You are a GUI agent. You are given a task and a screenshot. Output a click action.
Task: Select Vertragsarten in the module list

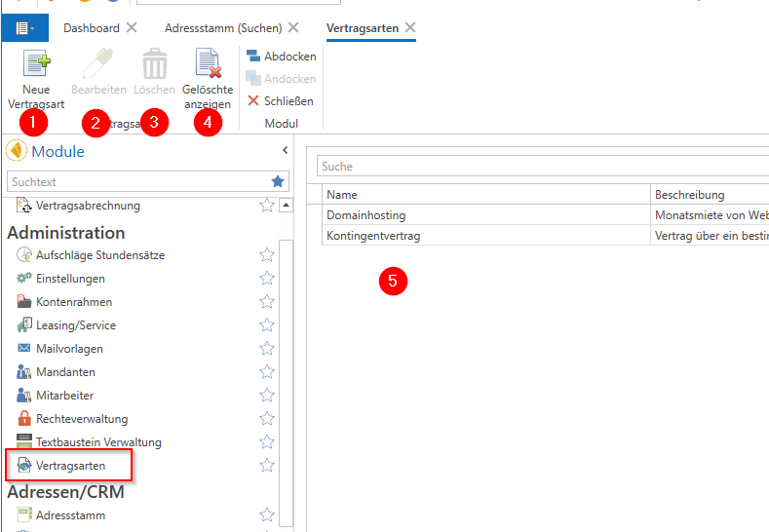[70, 466]
